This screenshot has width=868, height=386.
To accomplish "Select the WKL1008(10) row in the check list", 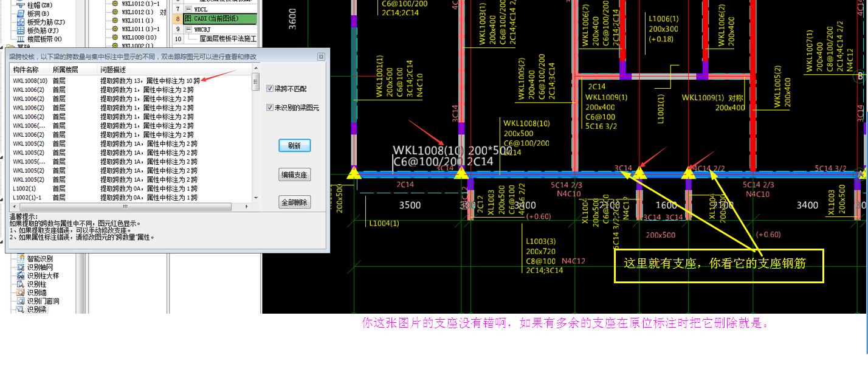I will click(30, 80).
